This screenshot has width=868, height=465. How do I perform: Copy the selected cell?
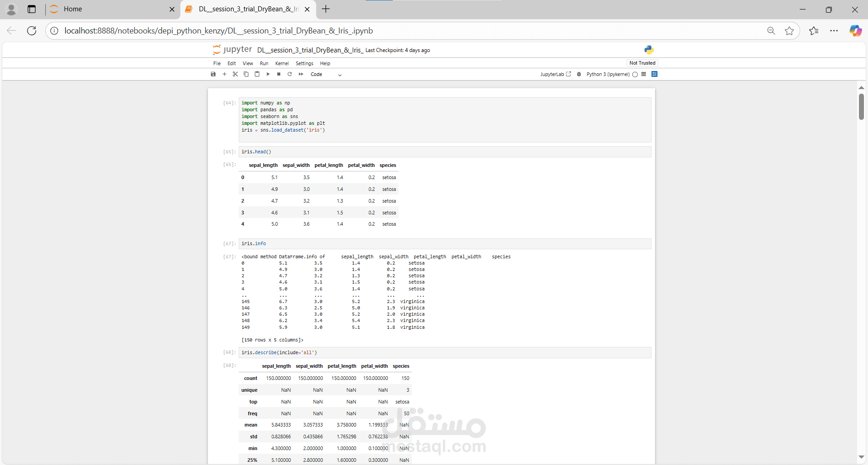click(x=246, y=74)
